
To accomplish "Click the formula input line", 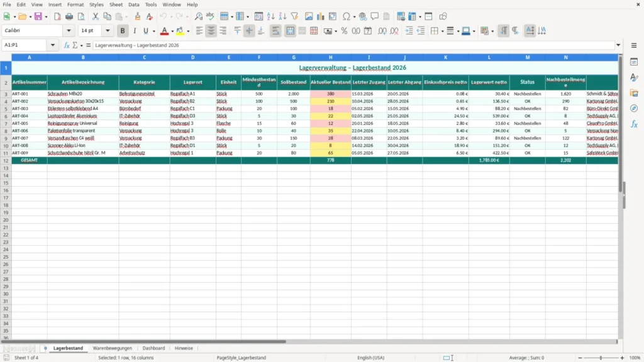I will click(353, 45).
